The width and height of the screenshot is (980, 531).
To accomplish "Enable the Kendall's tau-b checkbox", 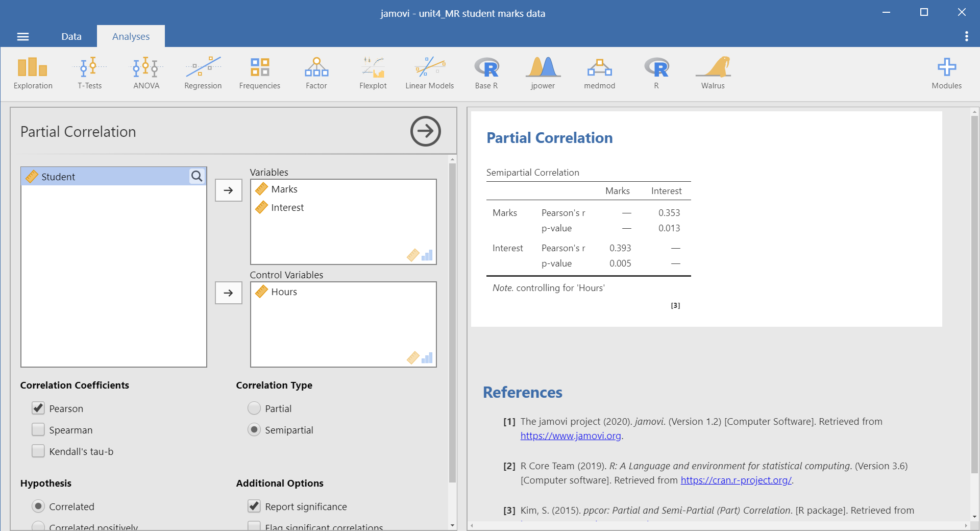I will click(x=38, y=451).
